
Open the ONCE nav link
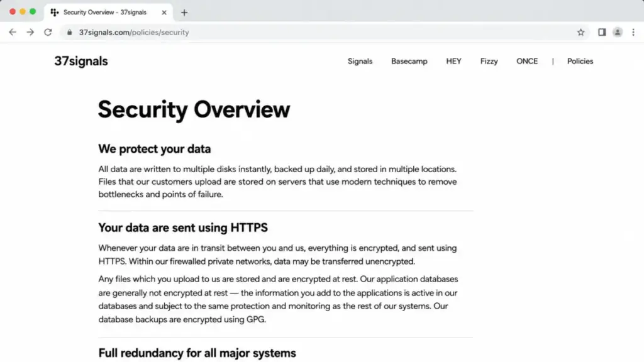pos(527,61)
